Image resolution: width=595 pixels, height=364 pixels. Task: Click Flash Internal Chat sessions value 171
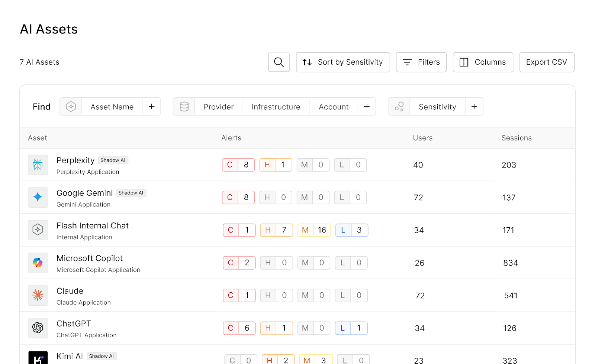(x=508, y=230)
